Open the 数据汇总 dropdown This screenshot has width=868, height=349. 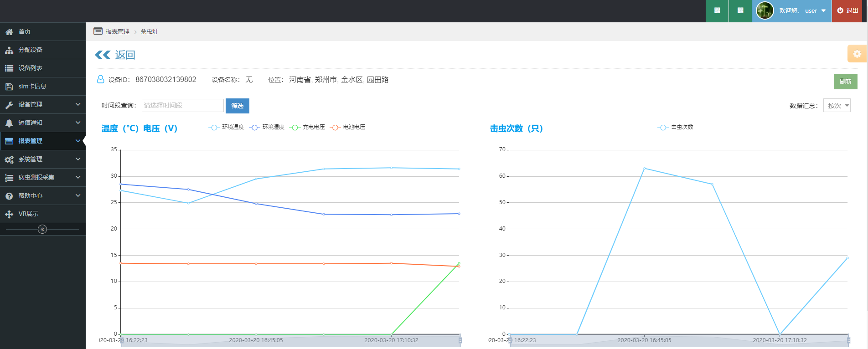coord(837,106)
